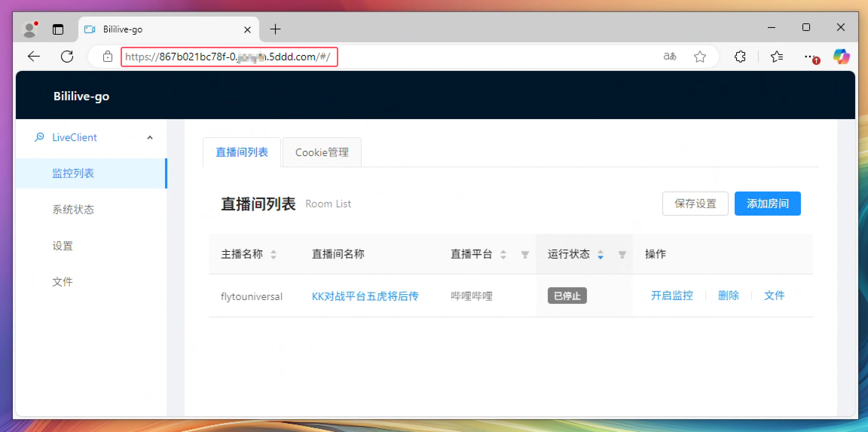Viewport: 868px width, 432px height.
Task: Select the 直播间列表 tab
Action: click(241, 152)
